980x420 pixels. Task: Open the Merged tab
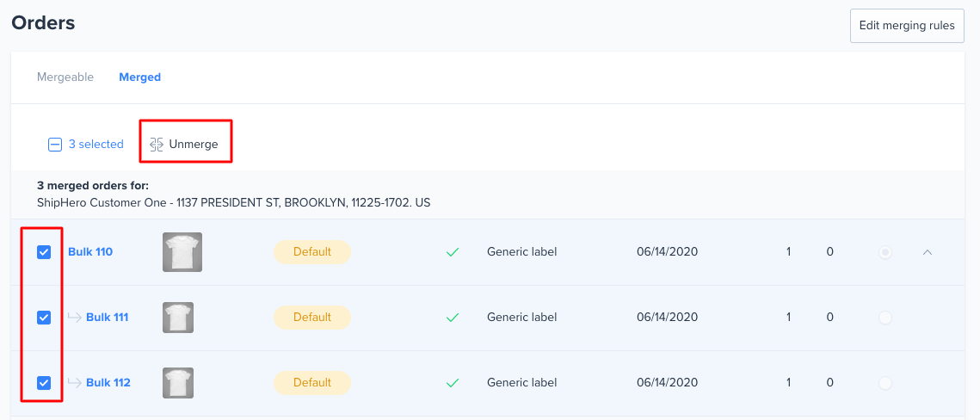pyautogui.click(x=140, y=77)
